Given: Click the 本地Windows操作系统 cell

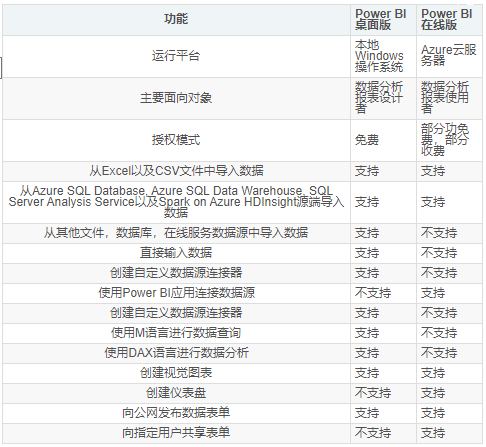Looking at the screenshot, I should (379, 56).
